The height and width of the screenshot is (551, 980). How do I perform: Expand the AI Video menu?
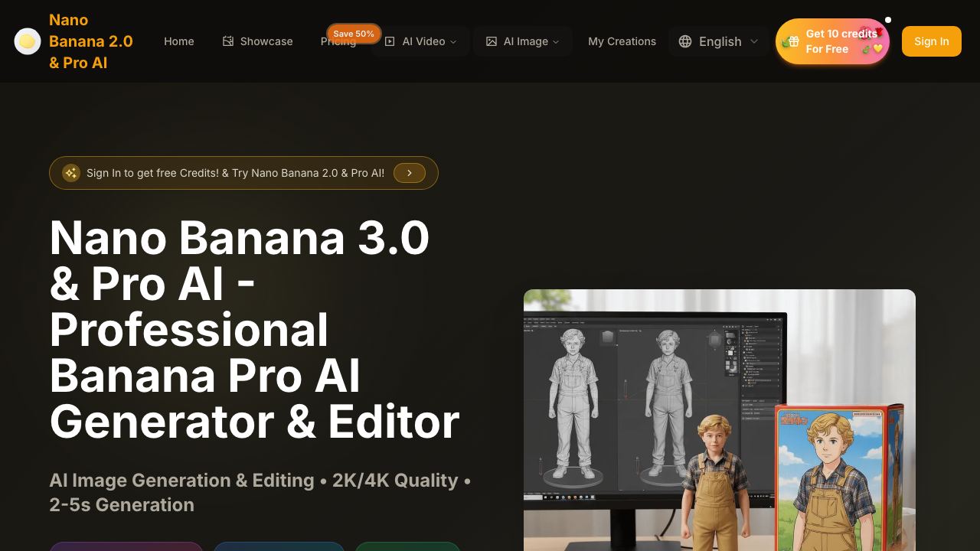(x=420, y=41)
